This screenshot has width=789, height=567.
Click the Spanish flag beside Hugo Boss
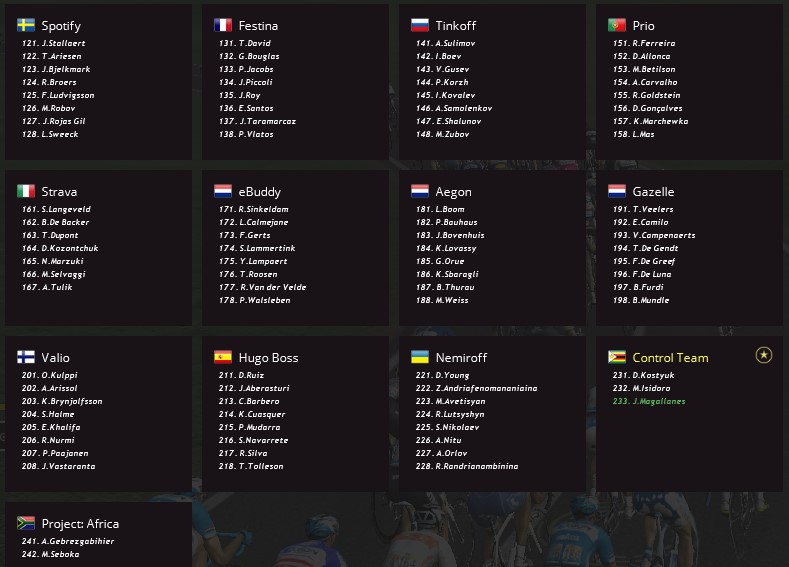tap(223, 357)
